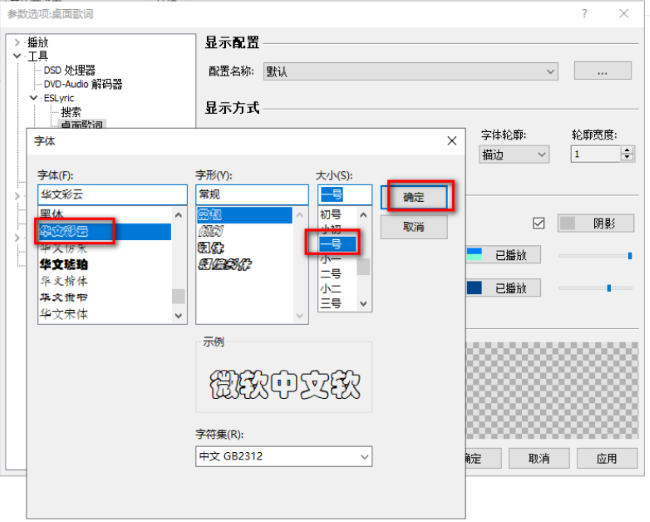Open the 字符集 中文 GB2312 dropdown
The width and height of the screenshot is (650, 522).
(x=283, y=457)
